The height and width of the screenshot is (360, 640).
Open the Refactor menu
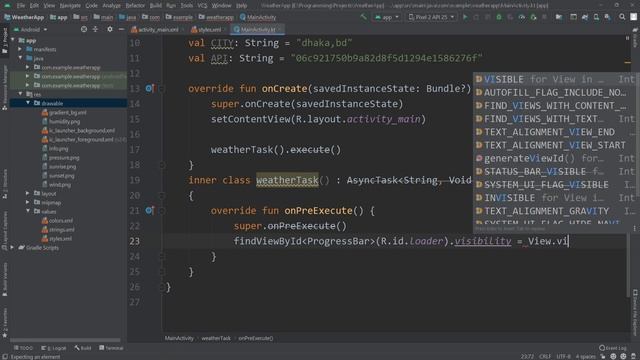[135, 6]
